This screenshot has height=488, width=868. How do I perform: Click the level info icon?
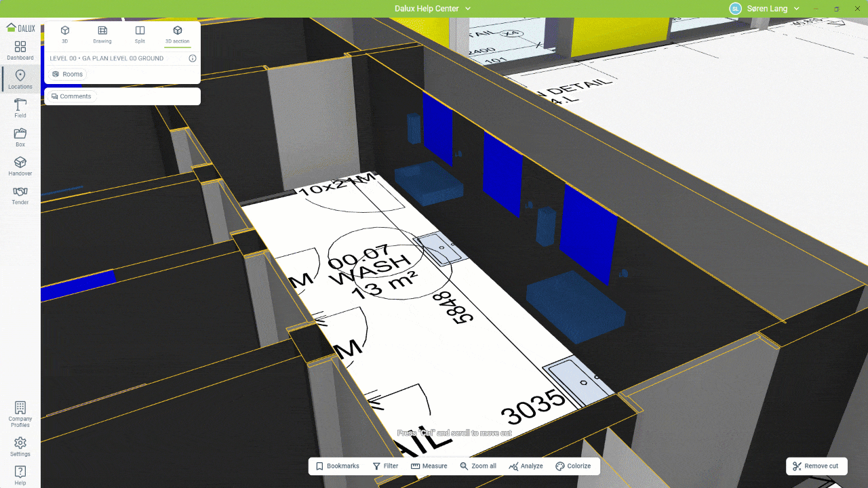click(193, 58)
